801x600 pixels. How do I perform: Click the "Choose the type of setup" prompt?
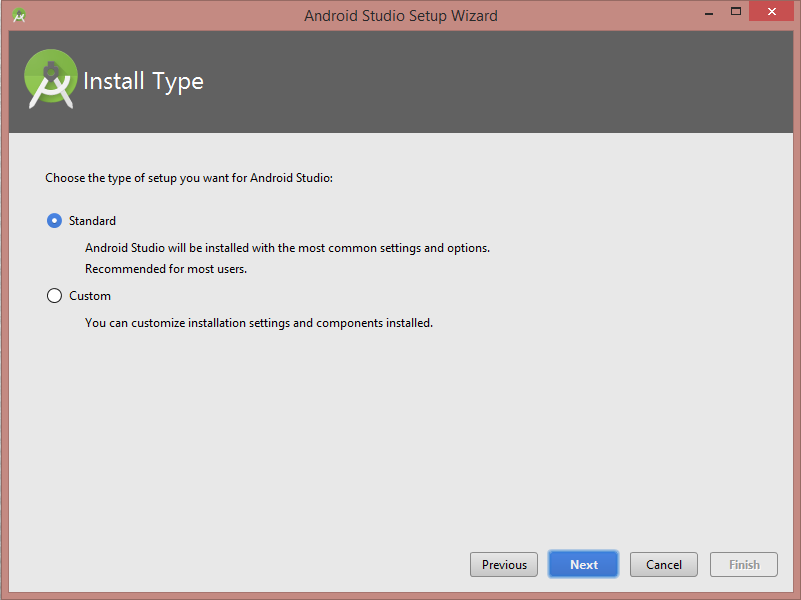[x=189, y=178]
